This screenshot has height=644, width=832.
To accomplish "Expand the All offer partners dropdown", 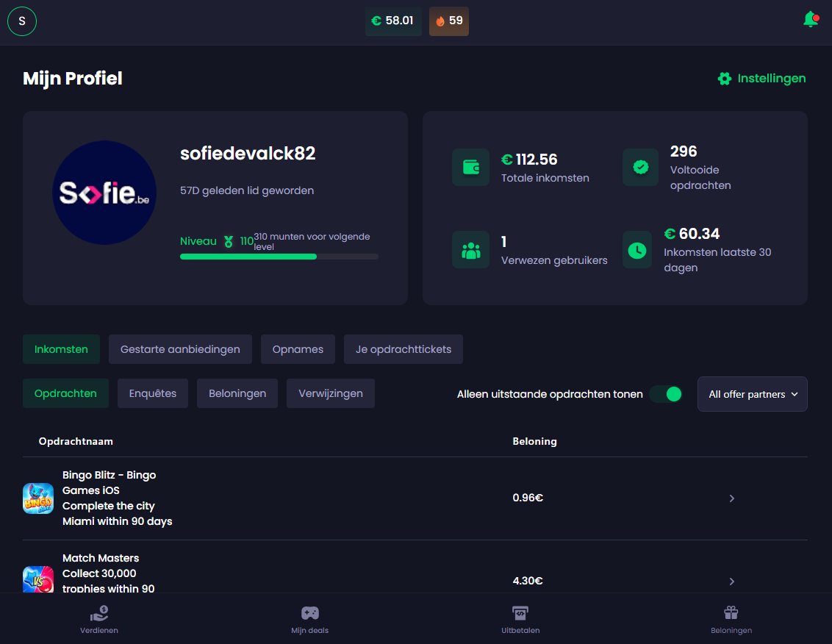I will [752, 394].
